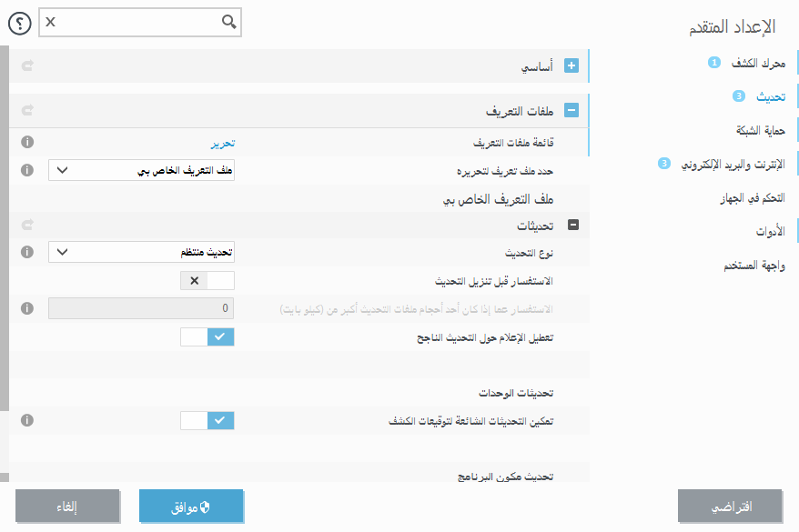
Task: Disable the تعطيل الإعلام حول التحديث الناجح toggle
Action: 207,336
